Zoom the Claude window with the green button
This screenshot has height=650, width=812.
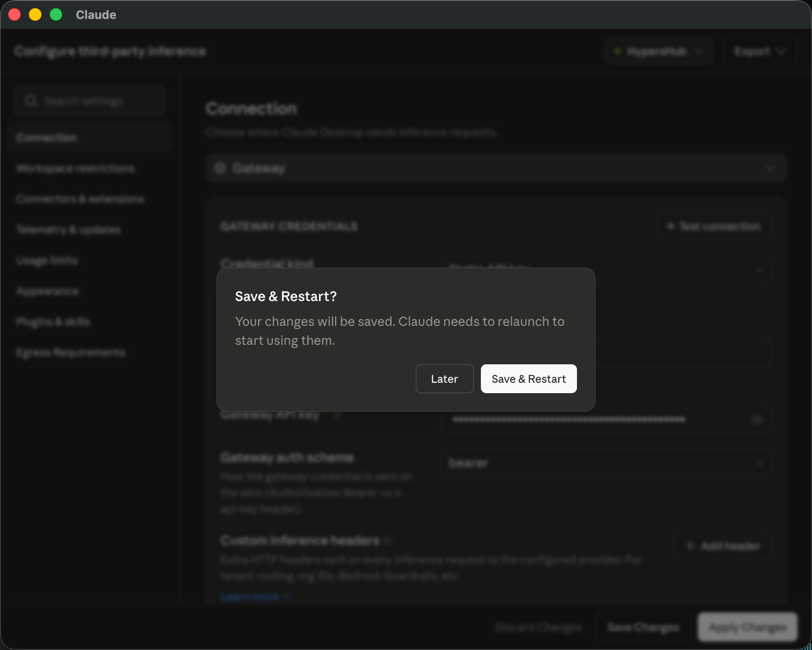click(x=56, y=14)
